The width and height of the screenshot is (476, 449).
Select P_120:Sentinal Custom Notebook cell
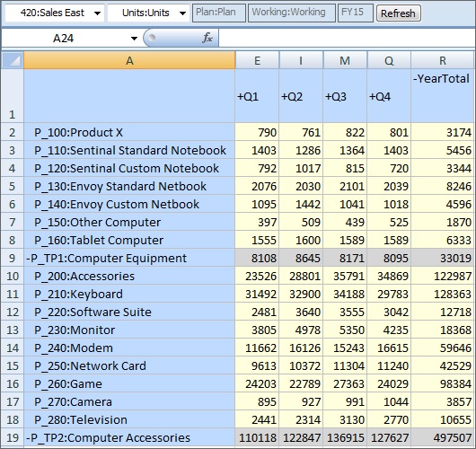pos(129,168)
